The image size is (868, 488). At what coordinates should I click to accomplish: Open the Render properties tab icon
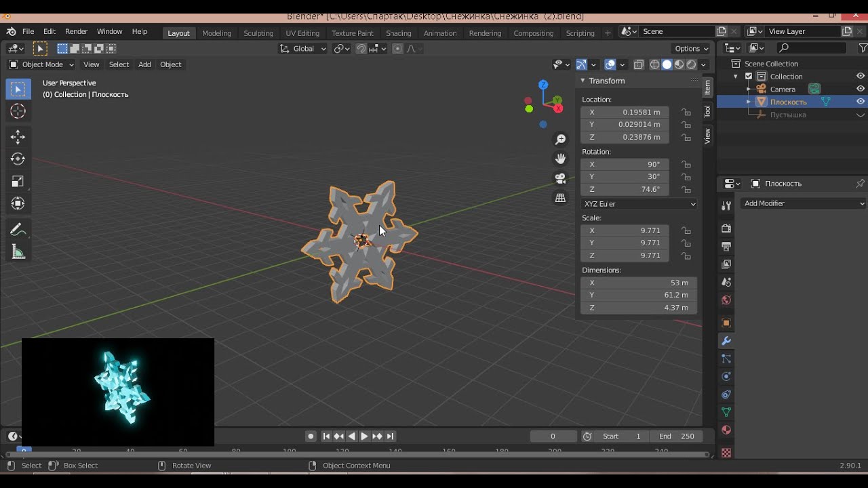[726, 228]
